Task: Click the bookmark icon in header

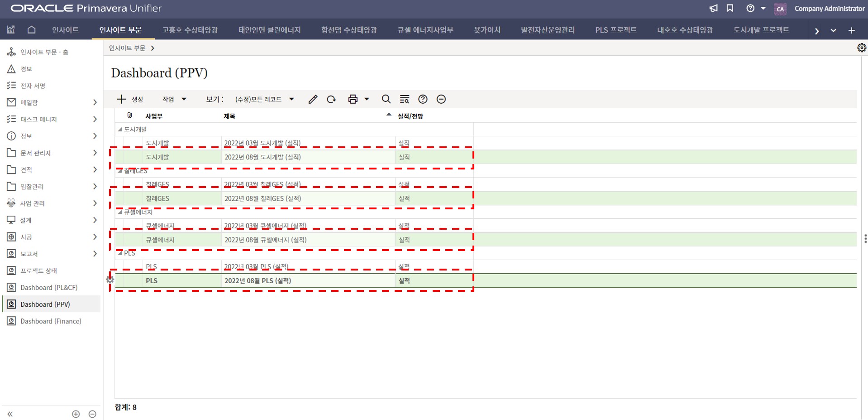Action: [730, 9]
